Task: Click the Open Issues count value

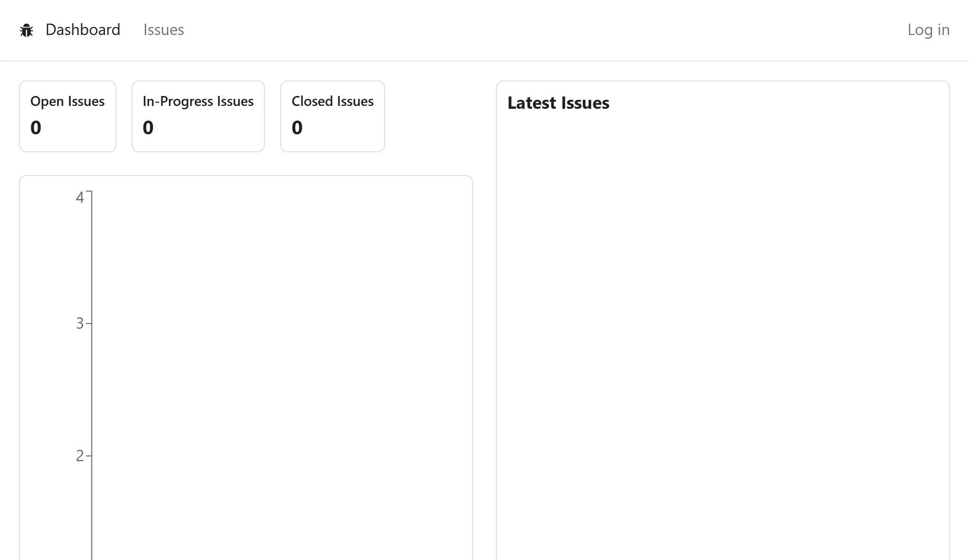Action: (35, 127)
